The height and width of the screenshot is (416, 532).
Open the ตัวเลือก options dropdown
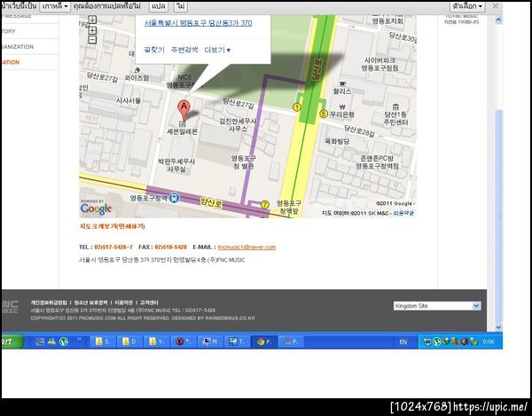tap(467, 6)
